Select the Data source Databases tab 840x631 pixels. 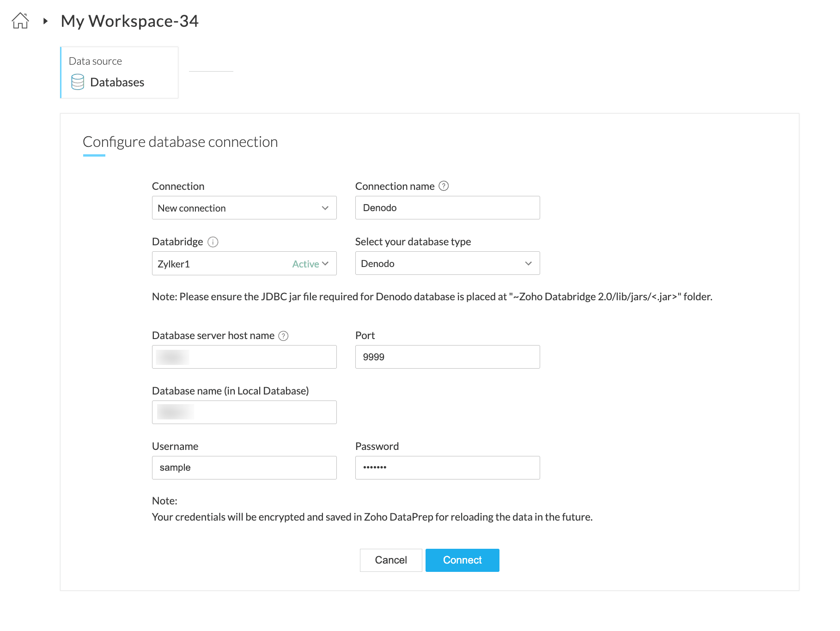pos(119,73)
